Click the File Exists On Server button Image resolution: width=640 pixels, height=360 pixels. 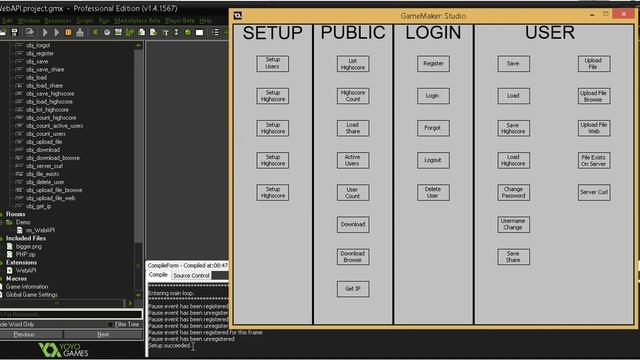point(594,160)
